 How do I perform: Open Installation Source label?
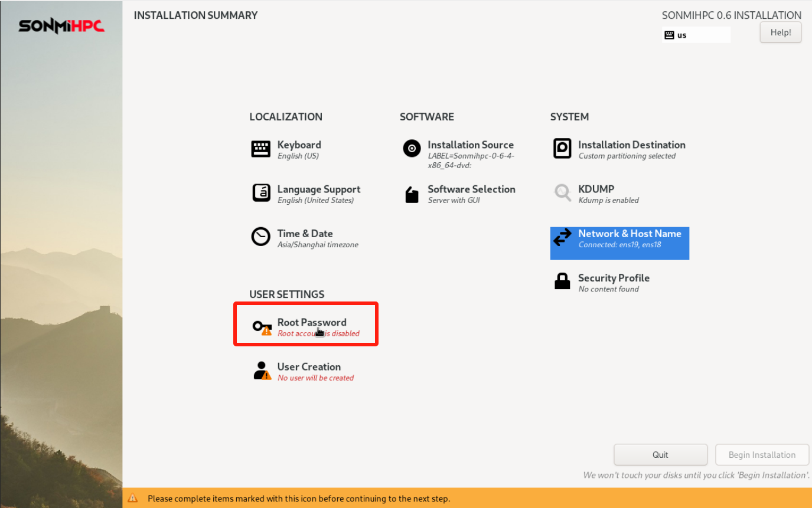[471, 145]
